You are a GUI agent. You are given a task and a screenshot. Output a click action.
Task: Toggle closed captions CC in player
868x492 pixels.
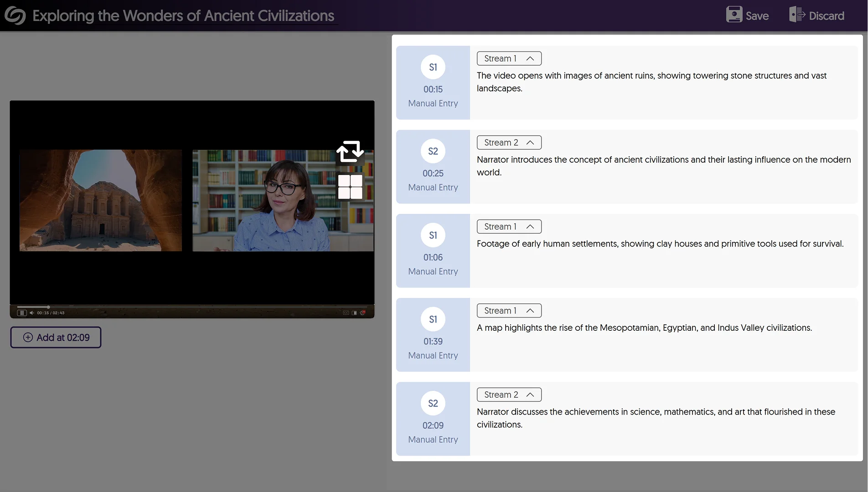pos(346,313)
